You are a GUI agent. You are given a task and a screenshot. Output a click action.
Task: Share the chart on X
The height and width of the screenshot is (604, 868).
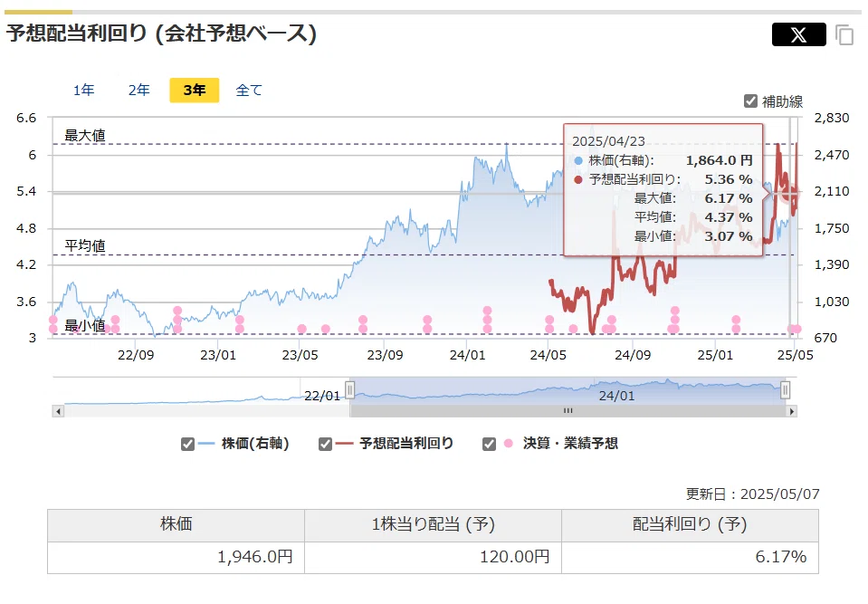point(798,34)
